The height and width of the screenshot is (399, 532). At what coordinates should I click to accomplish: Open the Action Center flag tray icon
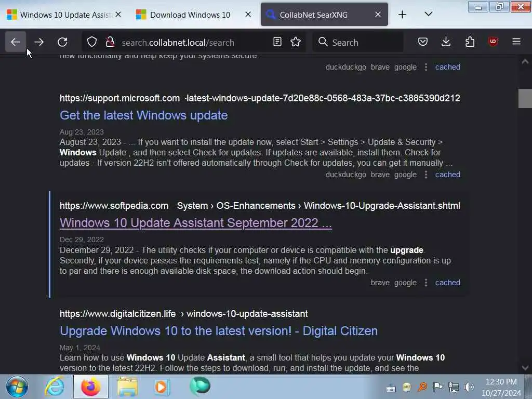438,387
